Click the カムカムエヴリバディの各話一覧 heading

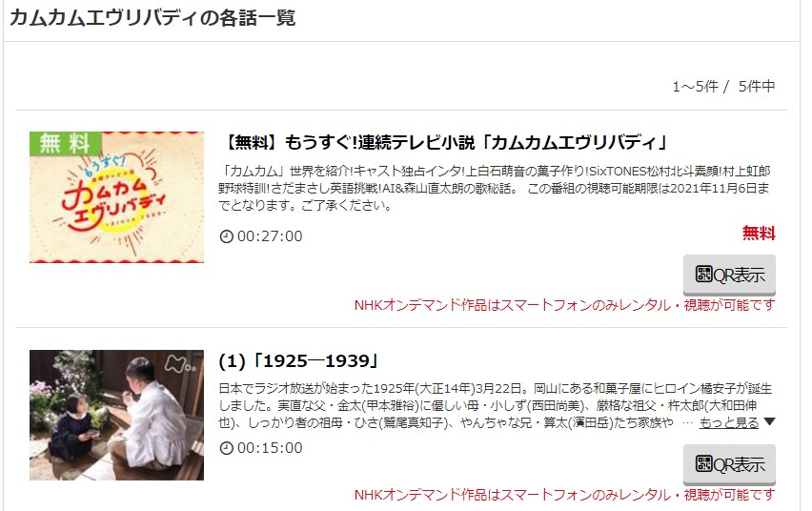point(152,18)
